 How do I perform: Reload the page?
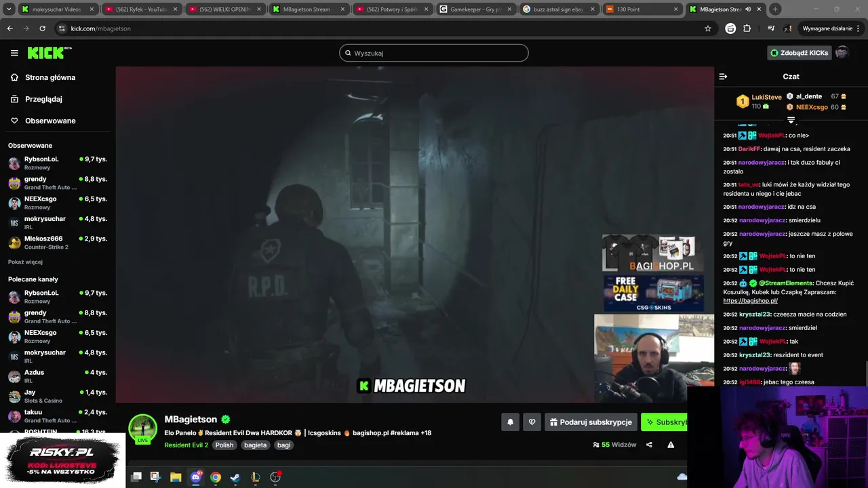coord(42,28)
